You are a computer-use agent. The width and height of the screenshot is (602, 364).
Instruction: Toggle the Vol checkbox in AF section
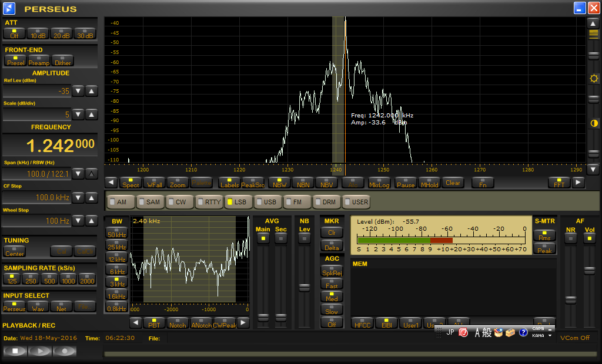pyautogui.click(x=589, y=238)
